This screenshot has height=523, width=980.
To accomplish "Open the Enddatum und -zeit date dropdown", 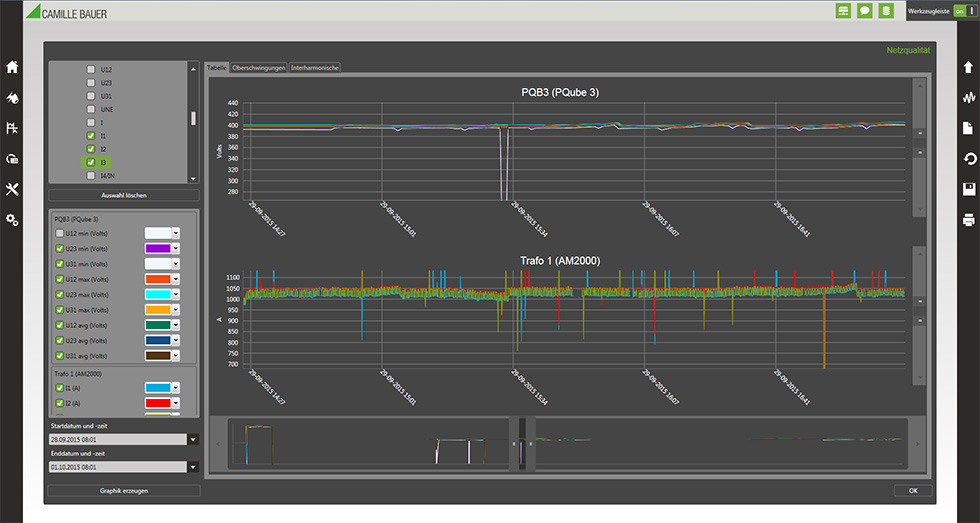I will pos(193,467).
